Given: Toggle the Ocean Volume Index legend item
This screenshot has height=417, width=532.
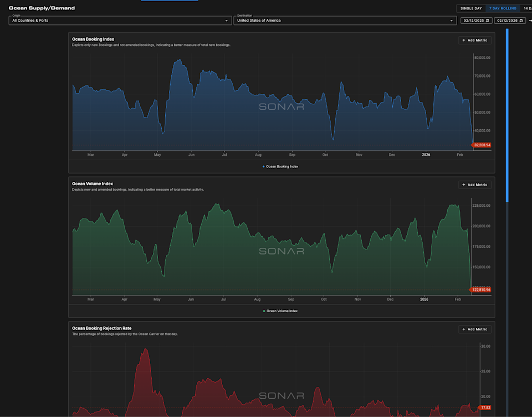Looking at the screenshot, I should [x=281, y=311].
